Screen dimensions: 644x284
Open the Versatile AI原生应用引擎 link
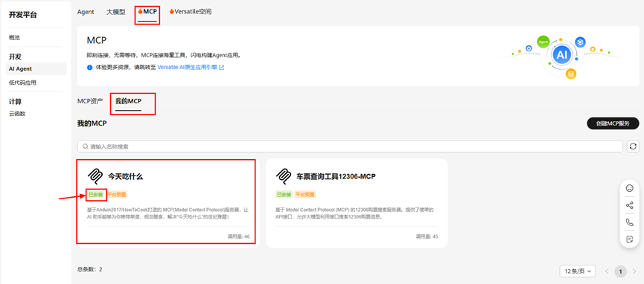point(188,68)
